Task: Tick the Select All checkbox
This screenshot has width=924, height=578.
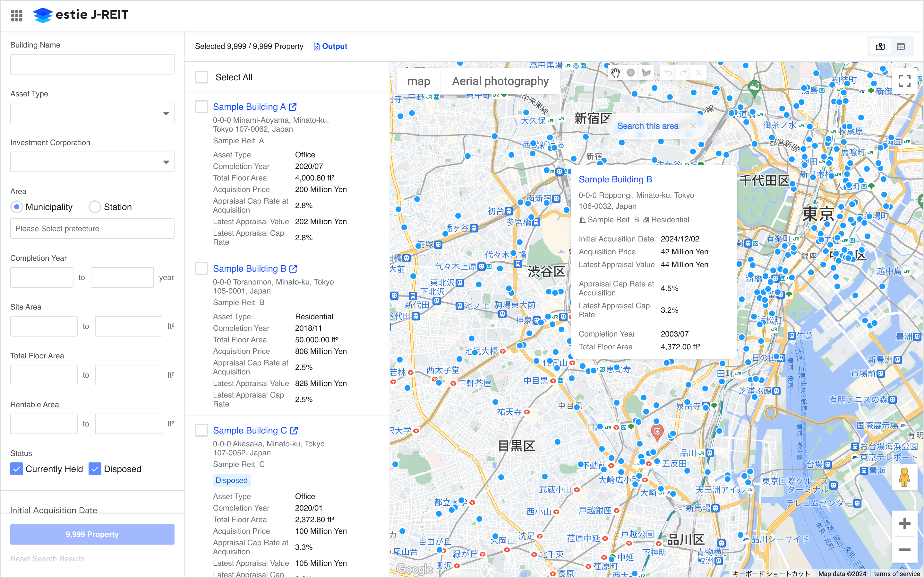Action: 201,77
